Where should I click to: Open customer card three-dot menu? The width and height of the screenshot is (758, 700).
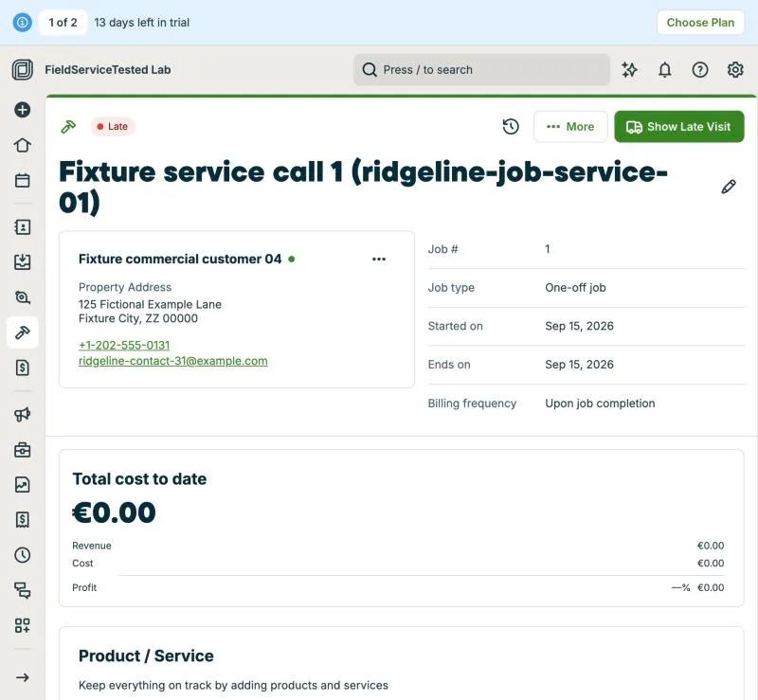[x=379, y=260]
